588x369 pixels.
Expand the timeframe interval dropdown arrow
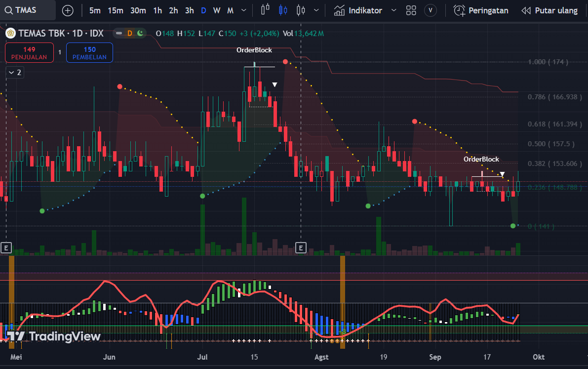tap(243, 10)
